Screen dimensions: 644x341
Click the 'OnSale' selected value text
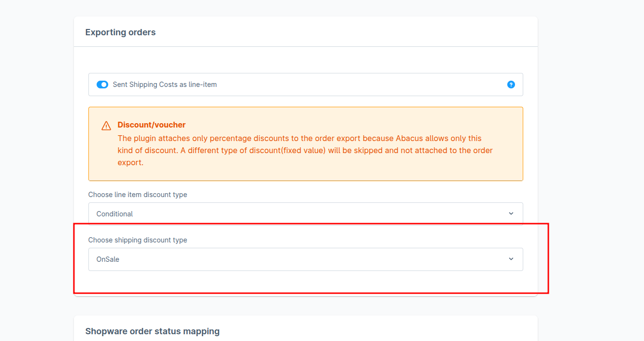coord(108,259)
